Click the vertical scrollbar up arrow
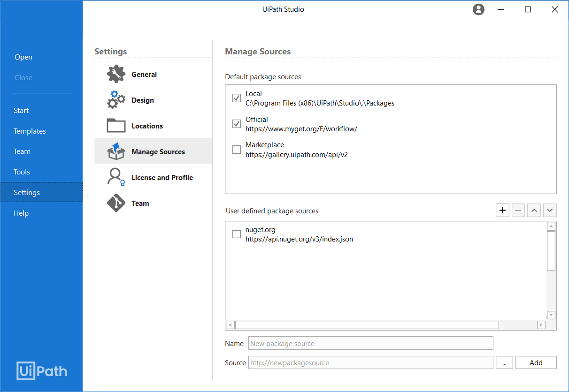 (551, 226)
